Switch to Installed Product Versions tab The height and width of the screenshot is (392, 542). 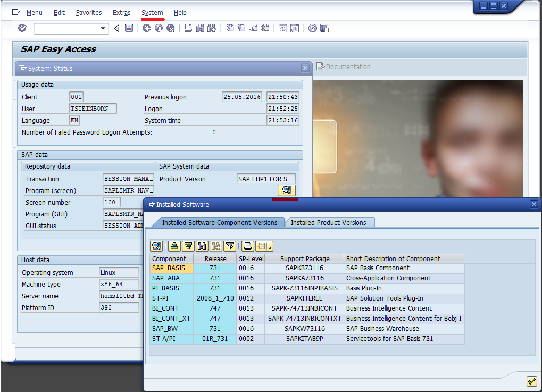328,222
